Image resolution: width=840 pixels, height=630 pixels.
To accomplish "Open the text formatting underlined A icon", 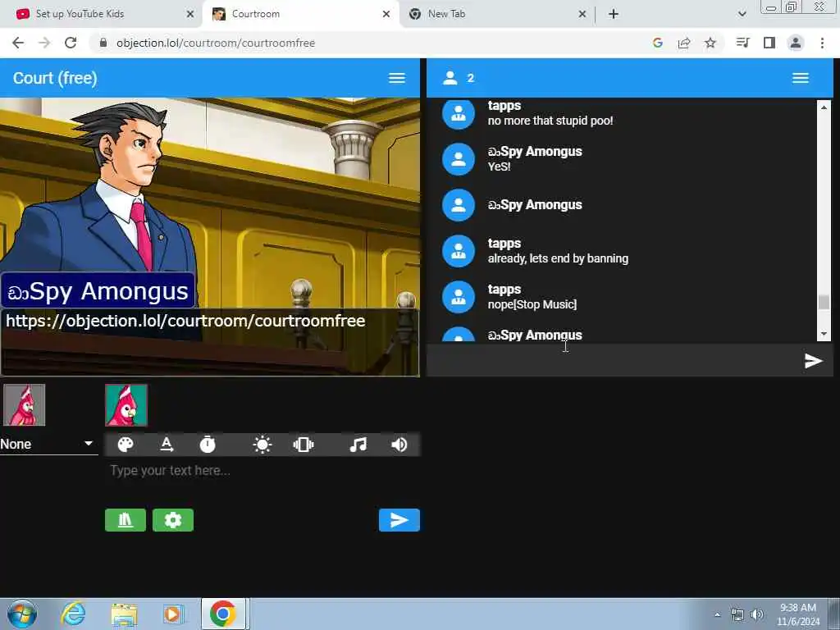I will click(167, 445).
